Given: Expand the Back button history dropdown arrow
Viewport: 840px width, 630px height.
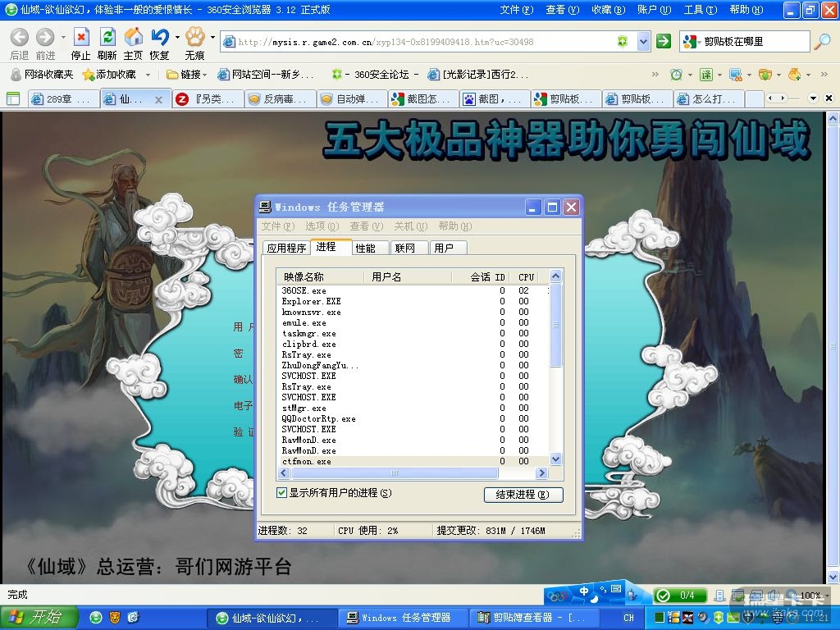Looking at the screenshot, I should 63,38.
